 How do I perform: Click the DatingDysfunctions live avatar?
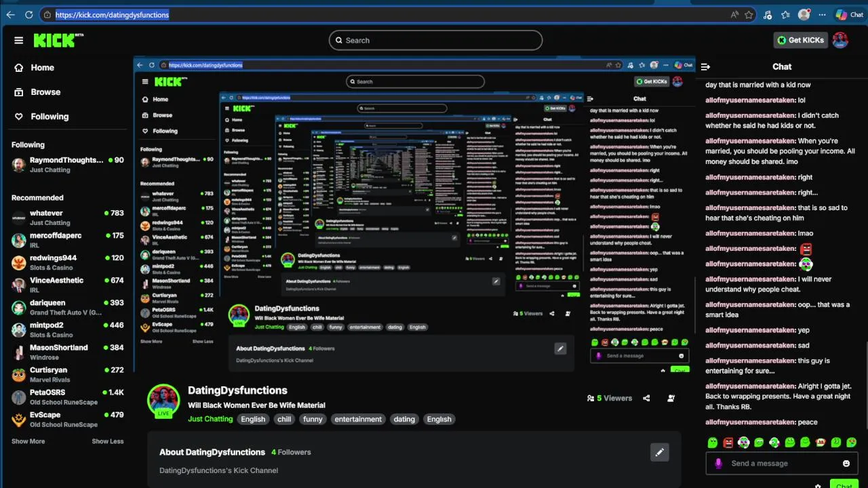(163, 401)
